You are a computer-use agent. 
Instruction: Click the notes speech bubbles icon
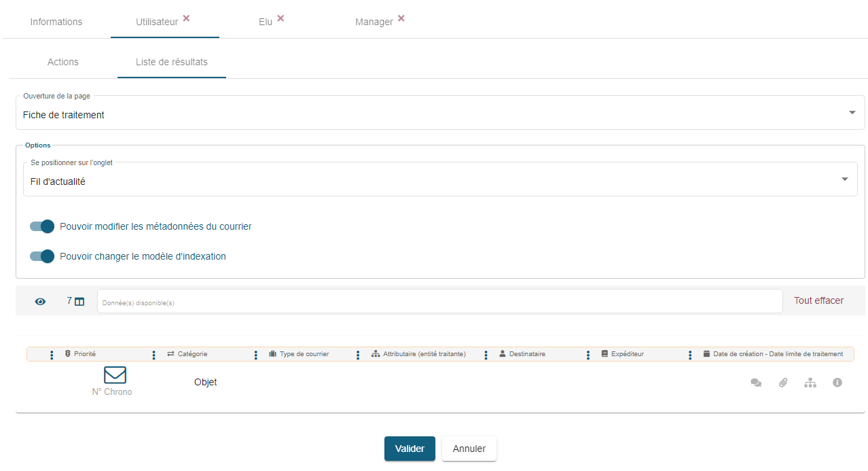755,383
